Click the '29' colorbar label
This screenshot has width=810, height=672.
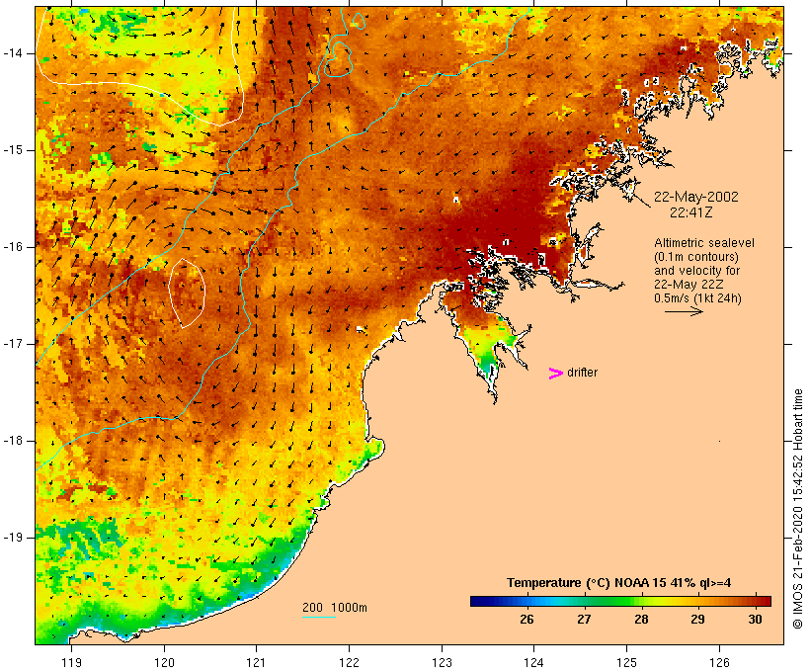point(698,619)
